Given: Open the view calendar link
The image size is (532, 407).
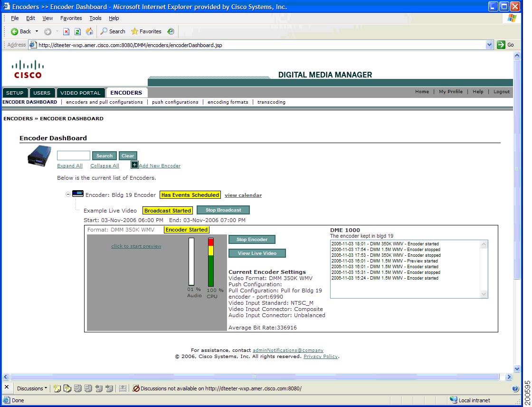Looking at the screenshot, I should point(243,195).
